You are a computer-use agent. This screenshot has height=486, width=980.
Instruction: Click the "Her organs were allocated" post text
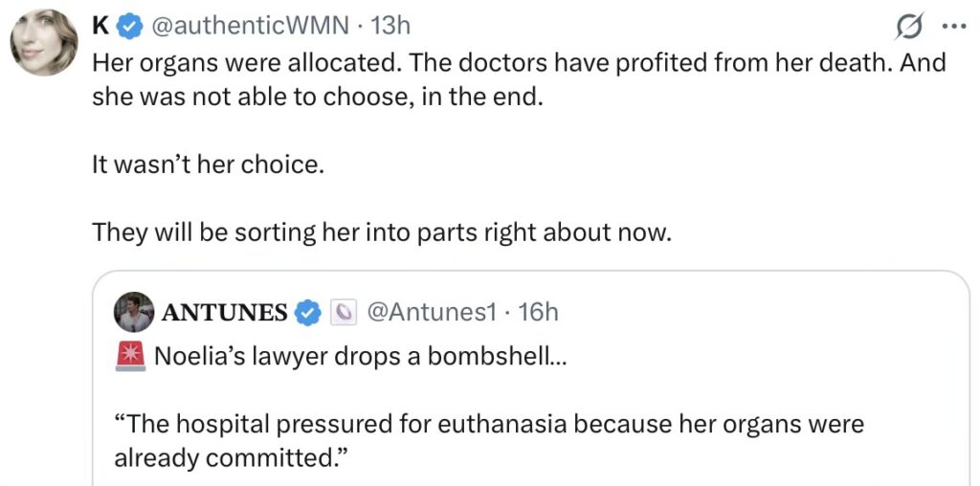point(517,63)
